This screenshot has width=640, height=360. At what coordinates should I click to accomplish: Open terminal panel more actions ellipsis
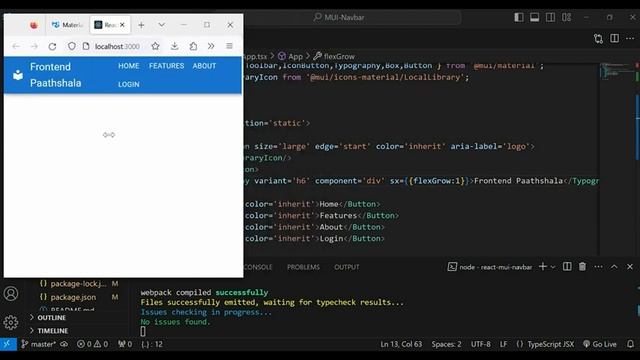(598, 267)
